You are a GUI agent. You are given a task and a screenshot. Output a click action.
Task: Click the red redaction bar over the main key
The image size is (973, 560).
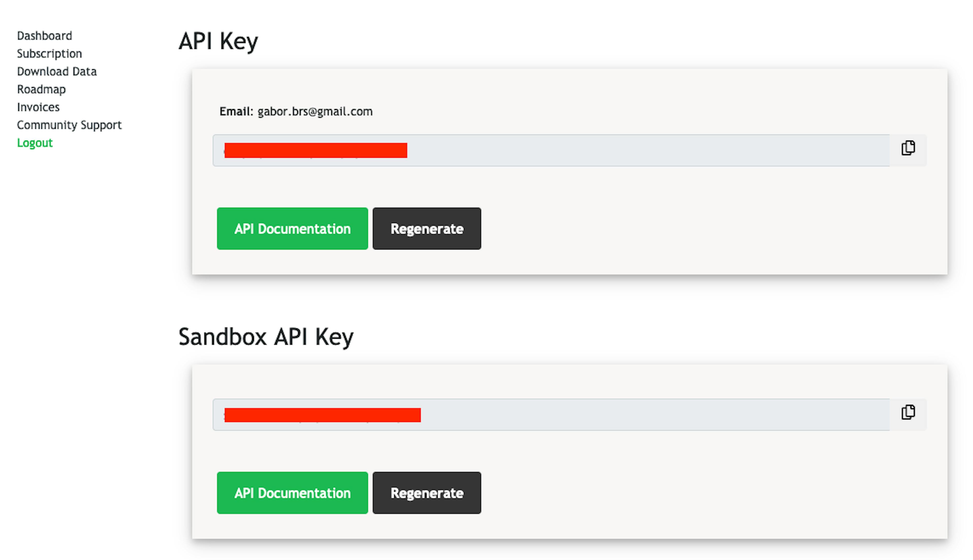(x=316, y=150)
